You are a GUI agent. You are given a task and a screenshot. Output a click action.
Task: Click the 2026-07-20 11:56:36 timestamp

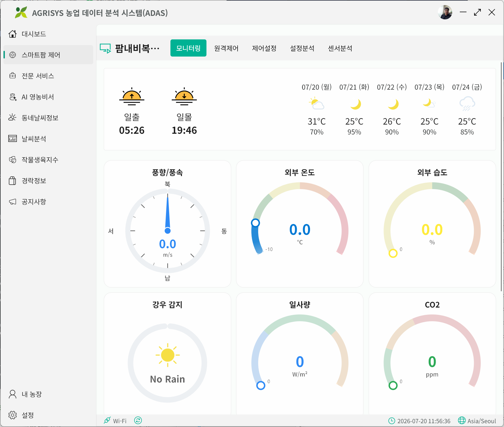point(424,421)
